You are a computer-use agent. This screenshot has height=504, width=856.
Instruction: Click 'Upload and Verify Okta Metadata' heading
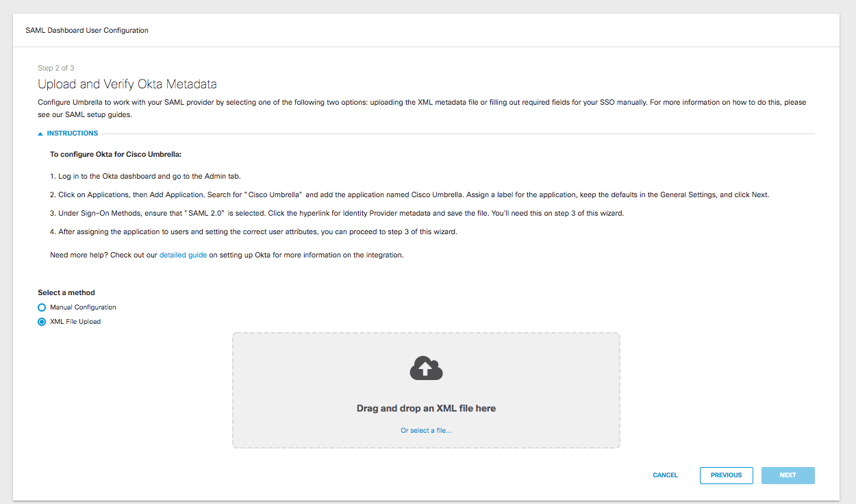127,85
